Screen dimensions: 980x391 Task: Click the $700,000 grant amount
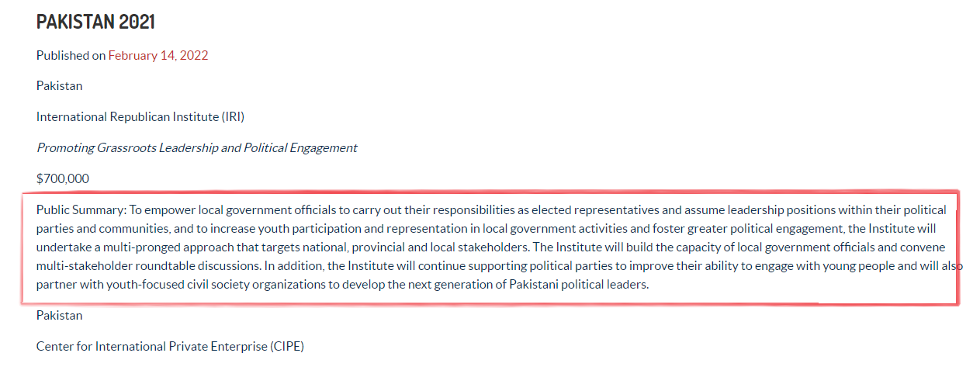(x=63, y=178)
